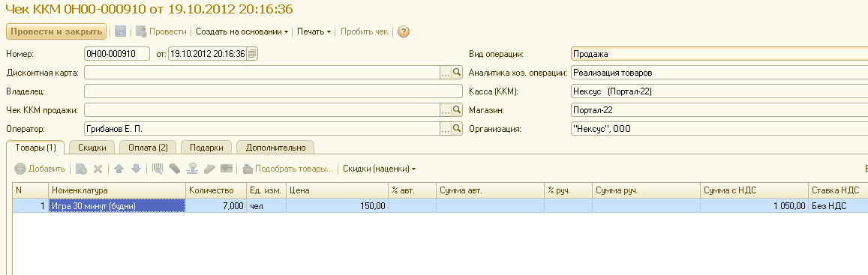868x275 pixels.
Task: Click Провести и закрыть button
Action: pos(56,31)
